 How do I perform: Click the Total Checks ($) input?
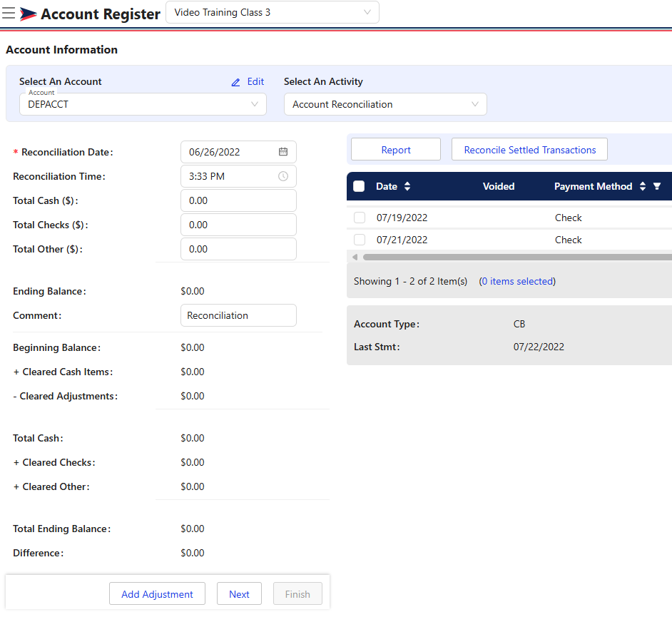[x=238, y=225]
